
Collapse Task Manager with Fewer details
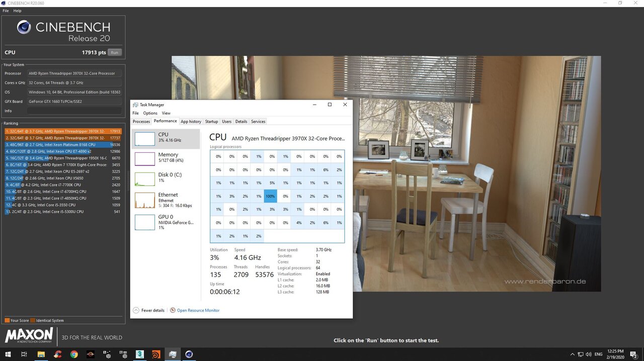(148, 310)
